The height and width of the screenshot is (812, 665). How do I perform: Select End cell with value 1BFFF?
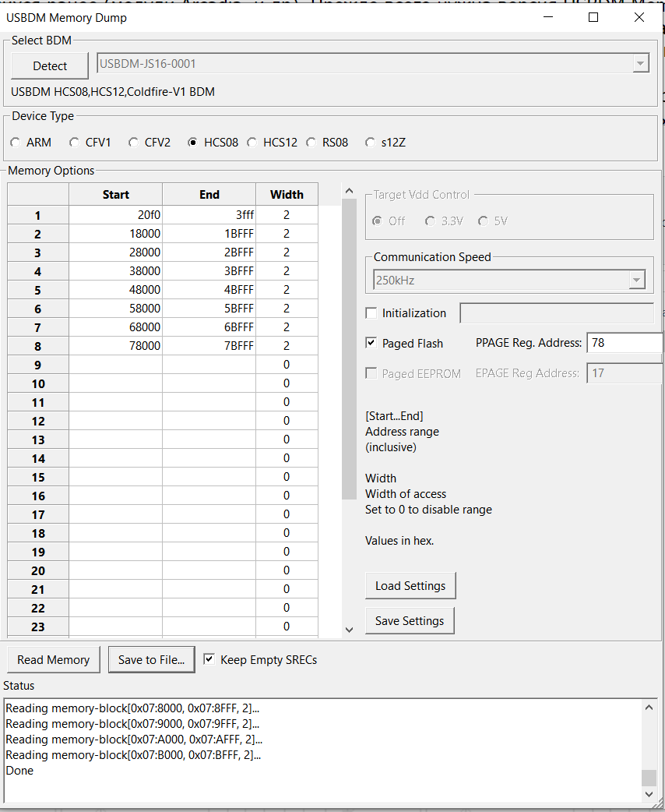point(209,234)
